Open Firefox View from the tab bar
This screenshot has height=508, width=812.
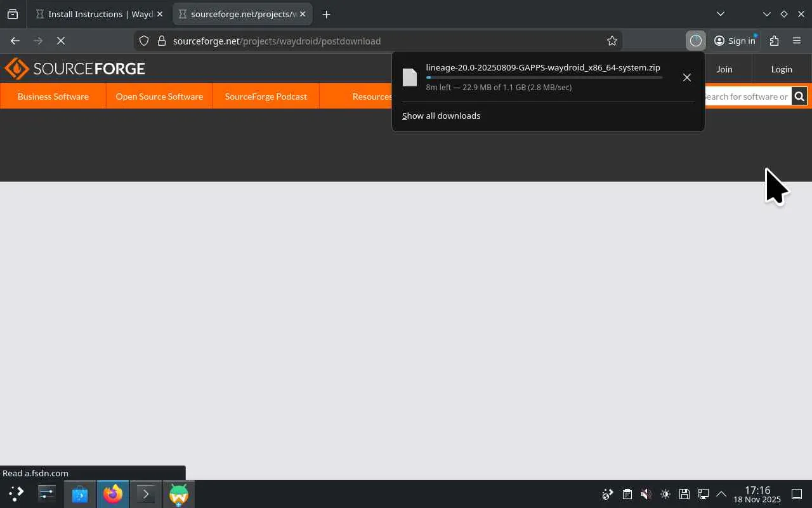click(x=13, y=14)
